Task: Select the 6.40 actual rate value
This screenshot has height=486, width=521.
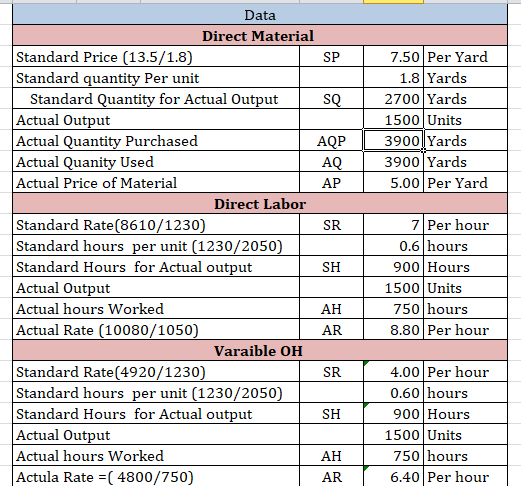Action: (393, 476)
